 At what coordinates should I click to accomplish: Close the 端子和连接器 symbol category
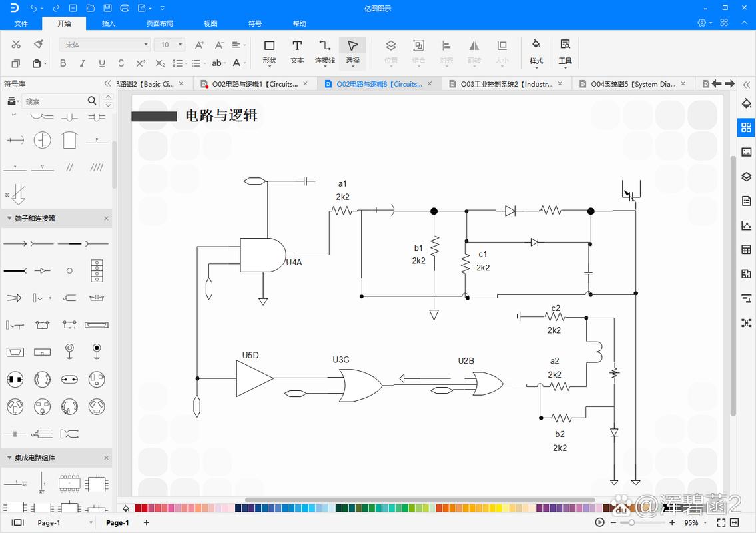106,218
